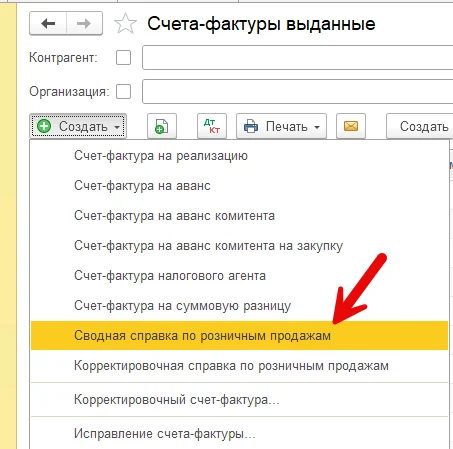Click the Организация input field
The height and width of the screenshot is (449, 453).
(x=298, y=91)
